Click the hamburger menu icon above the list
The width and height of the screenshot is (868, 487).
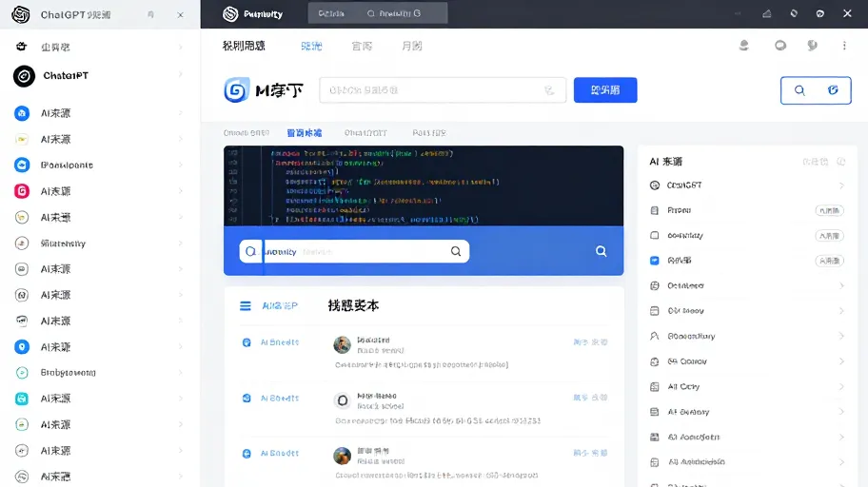click(246, 305)
